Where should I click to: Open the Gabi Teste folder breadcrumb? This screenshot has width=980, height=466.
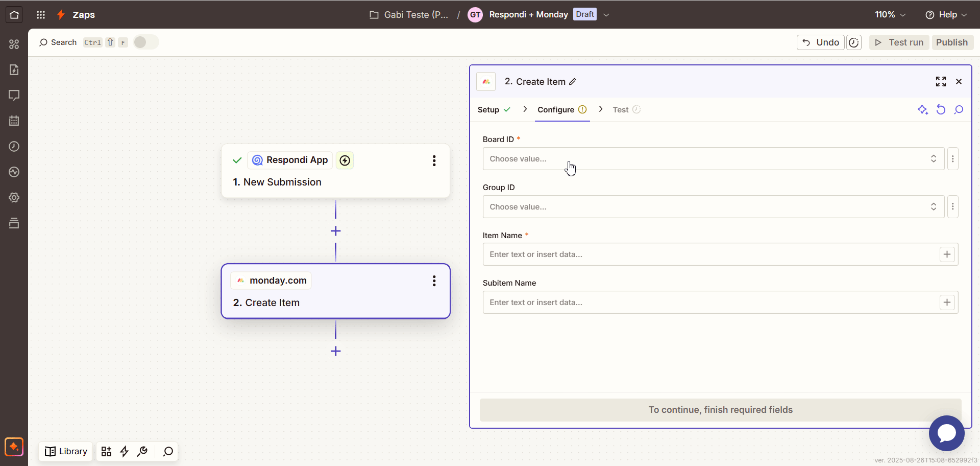click(409, 15)
